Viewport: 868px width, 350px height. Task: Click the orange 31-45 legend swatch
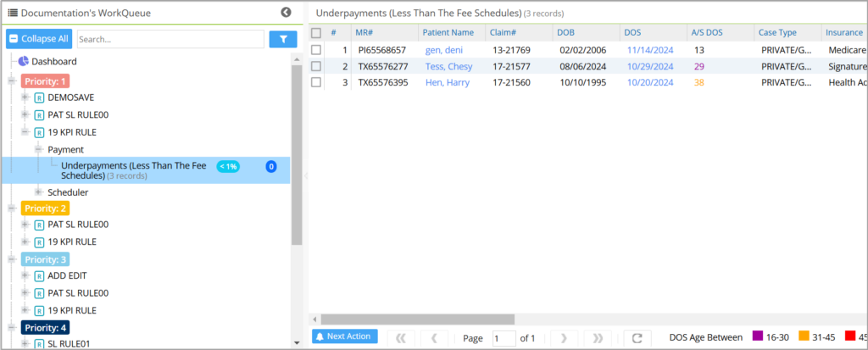point(804,336)
